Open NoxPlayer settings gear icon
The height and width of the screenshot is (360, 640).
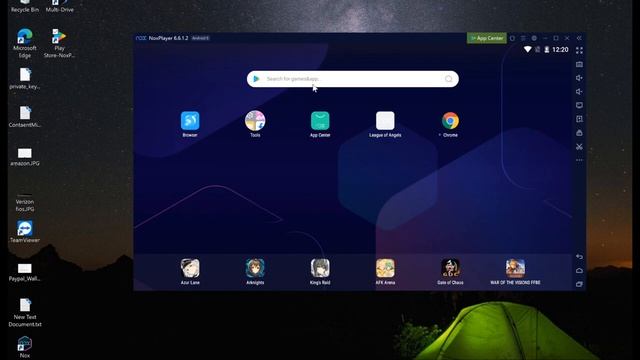(534, 38)
